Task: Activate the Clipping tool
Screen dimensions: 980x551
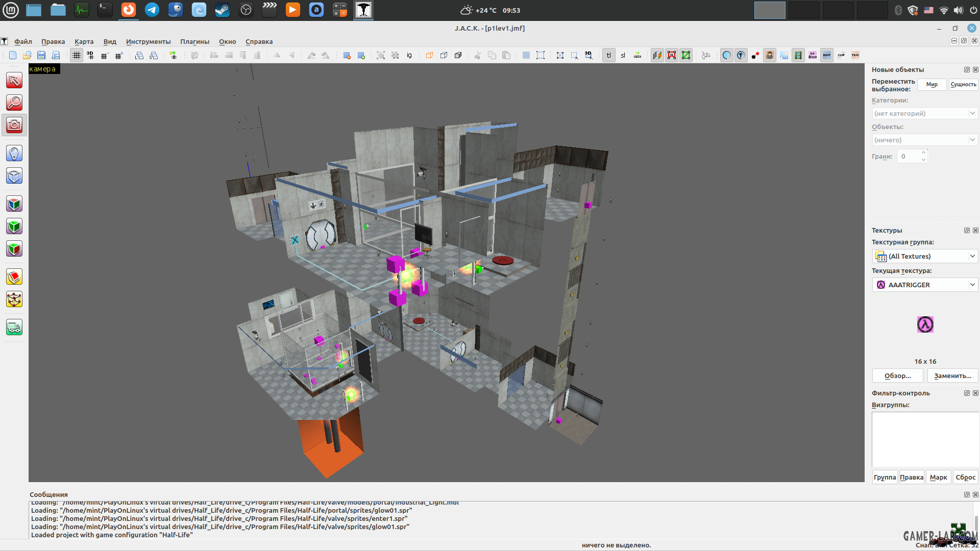Action: 14,277
